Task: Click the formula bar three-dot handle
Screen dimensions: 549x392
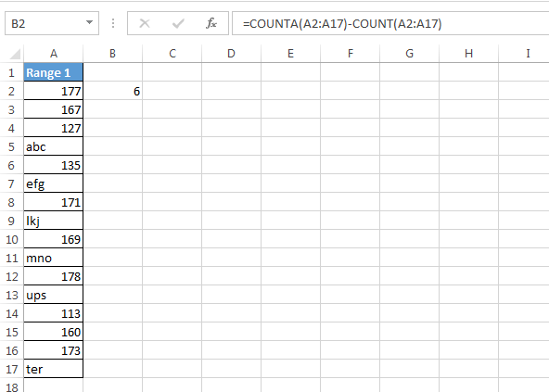Action: 113,23
